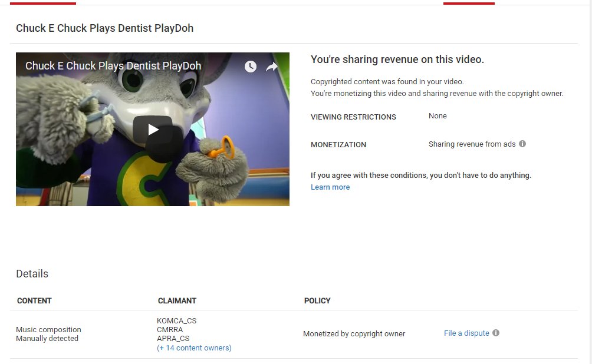Image resolution: width=592 pixels, height=364 pixels.
Task: Click the VIEWING RESTRICTIONS label
Action: 353,117
